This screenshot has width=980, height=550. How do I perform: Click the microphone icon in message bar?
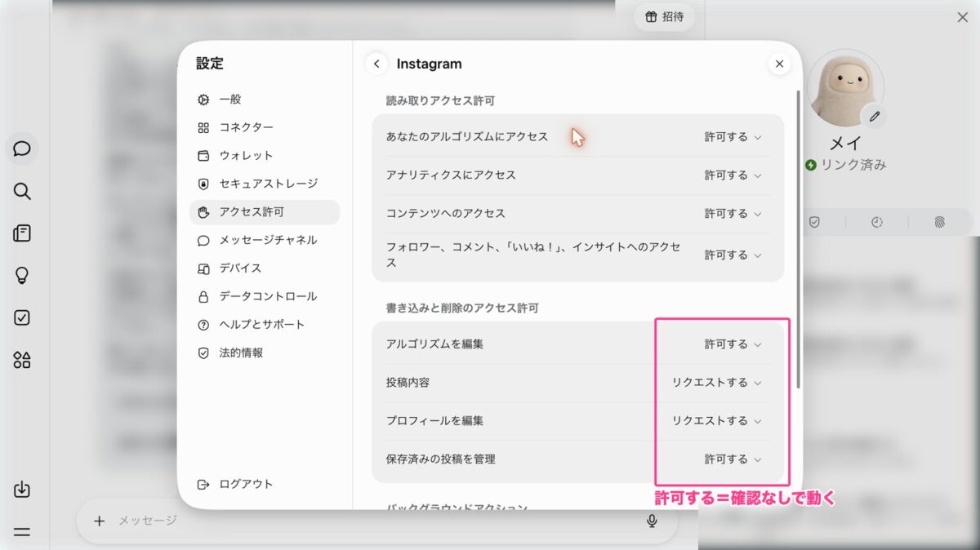click(652, 521)
